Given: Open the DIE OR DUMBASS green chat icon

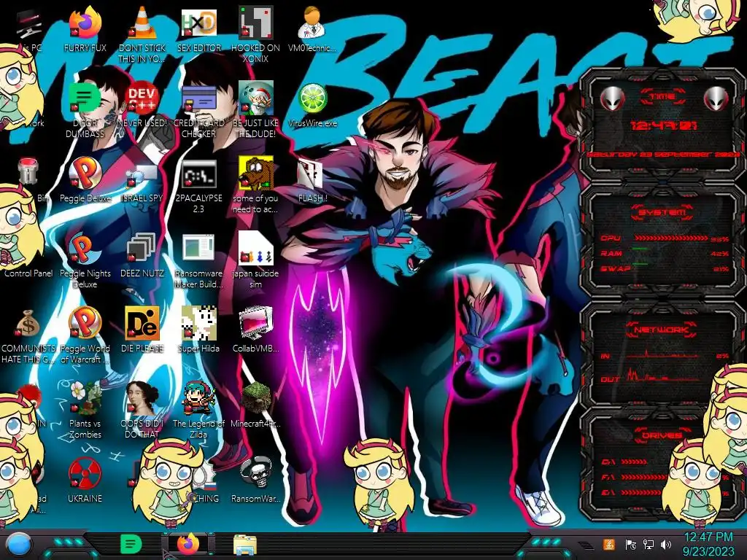Looking at the screenshot, I should [85, 98].
